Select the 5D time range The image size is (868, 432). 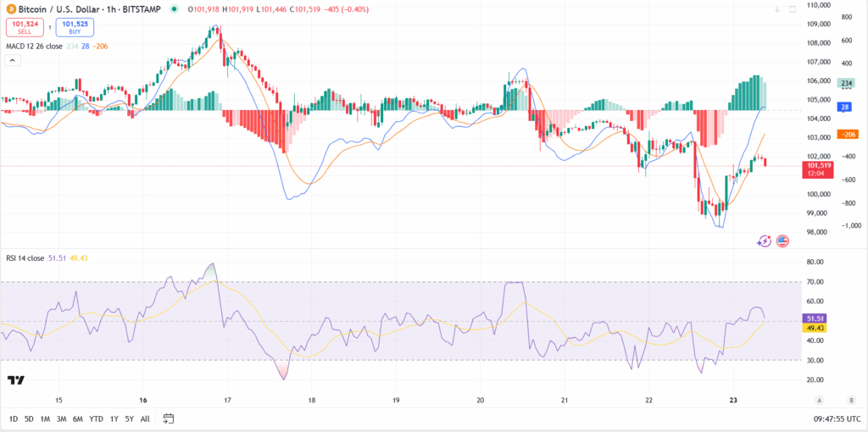[30, 418]
